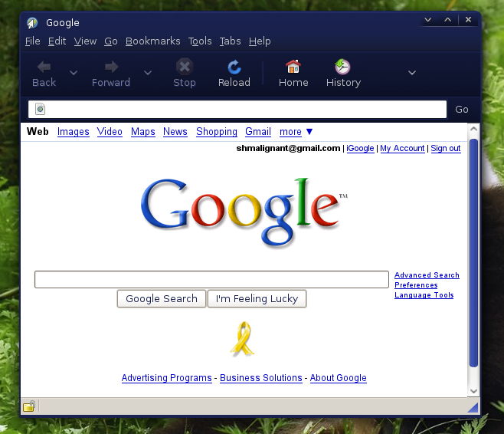Click the yellow ribbon image
The height and width of the screenshot is (434, 504).
(242, 339)
